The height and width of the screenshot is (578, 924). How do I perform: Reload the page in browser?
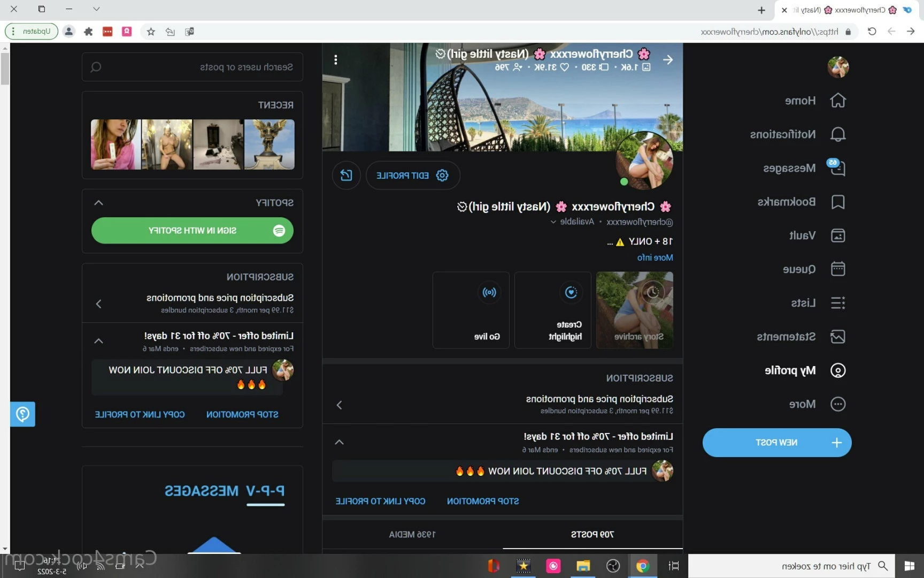click(872, 32)
